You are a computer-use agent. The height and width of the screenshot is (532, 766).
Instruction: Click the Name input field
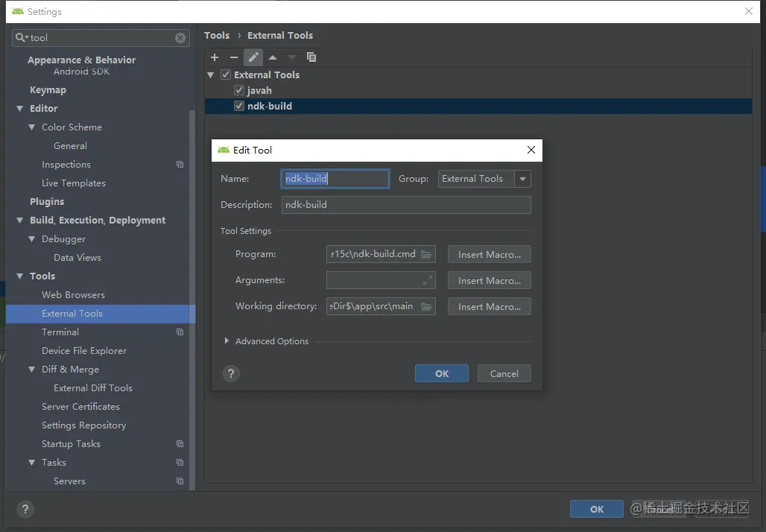click(x=335, y=179)
